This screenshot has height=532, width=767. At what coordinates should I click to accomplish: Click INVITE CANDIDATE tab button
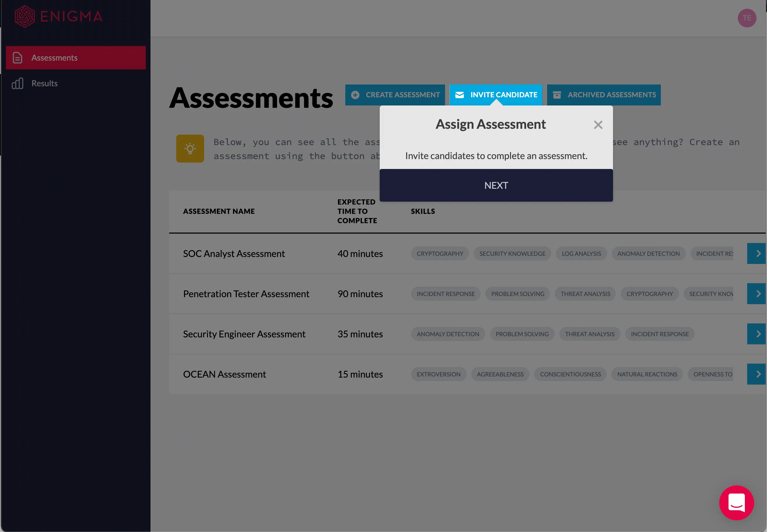click(496, 95)
